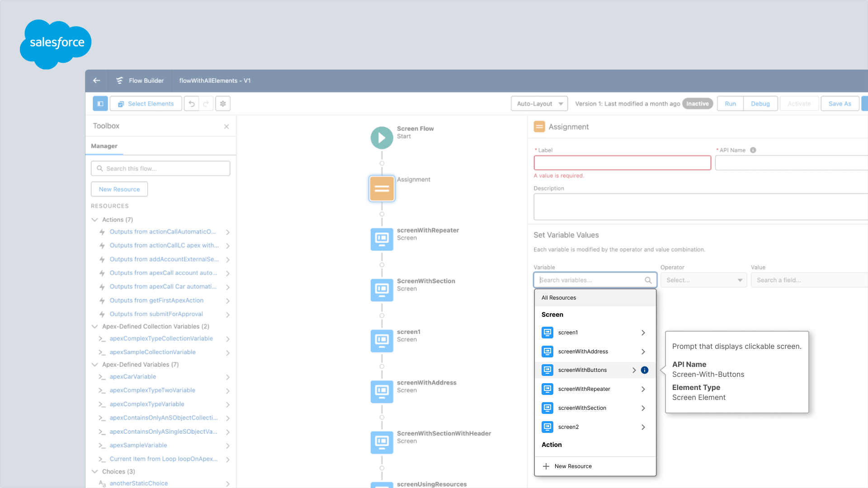Collapse Apex-Defined Variables (7) section

[95, 364]
